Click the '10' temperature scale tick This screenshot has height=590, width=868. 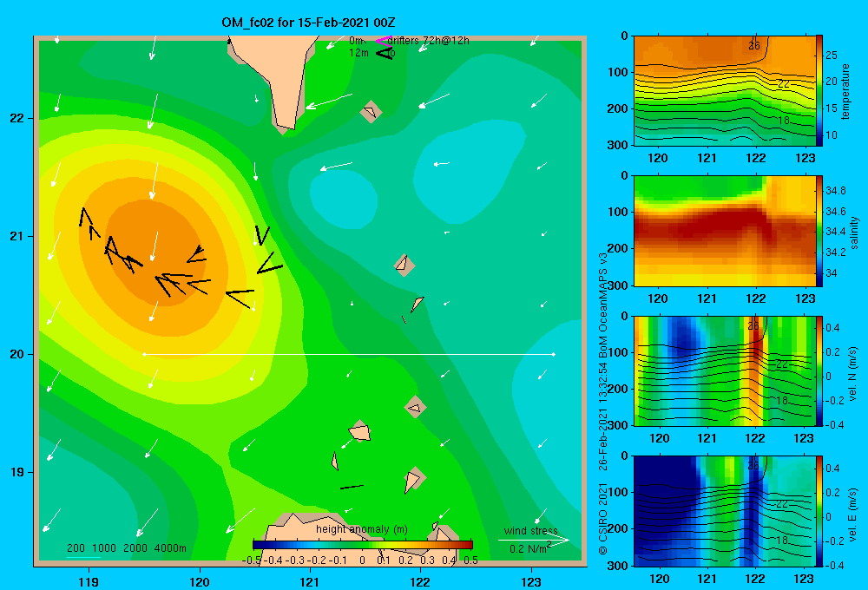[x=832, y=135]
